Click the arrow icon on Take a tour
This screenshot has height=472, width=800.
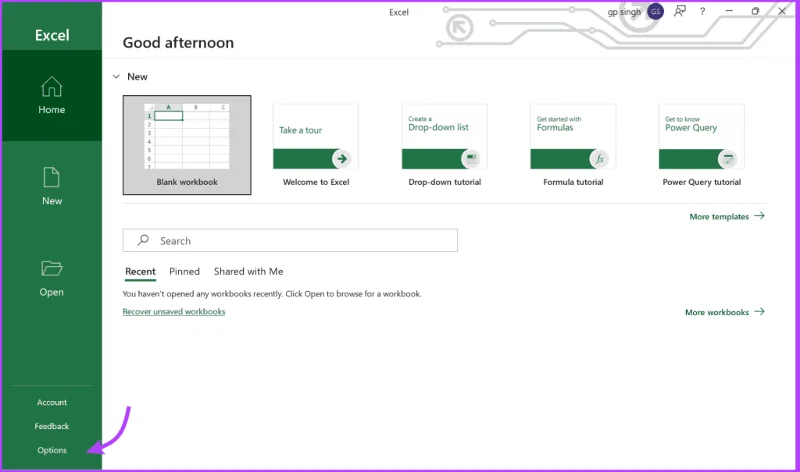pos(342,159)
